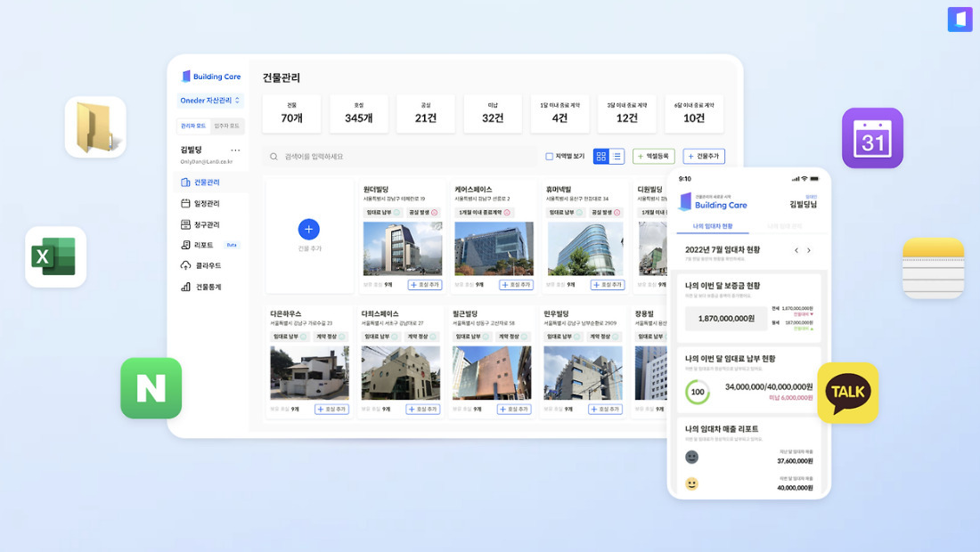Select the 3달 이내 종료 계약 12건 card
The height and width of the screenshot is (552, 980).
pos(627,114)
